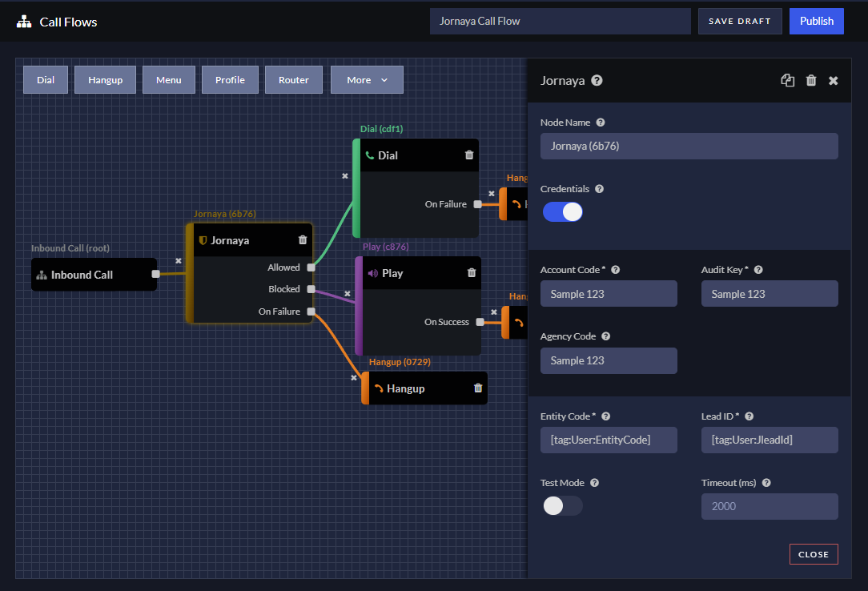Remove the Allowed-to-Dial connection X

click(x=345, y=176)
